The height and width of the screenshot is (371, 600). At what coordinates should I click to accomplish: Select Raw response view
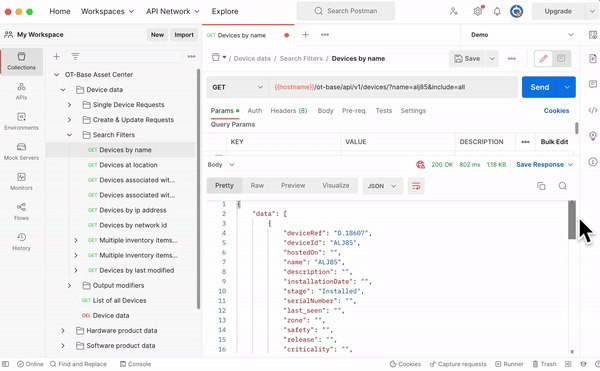[257, 186]
